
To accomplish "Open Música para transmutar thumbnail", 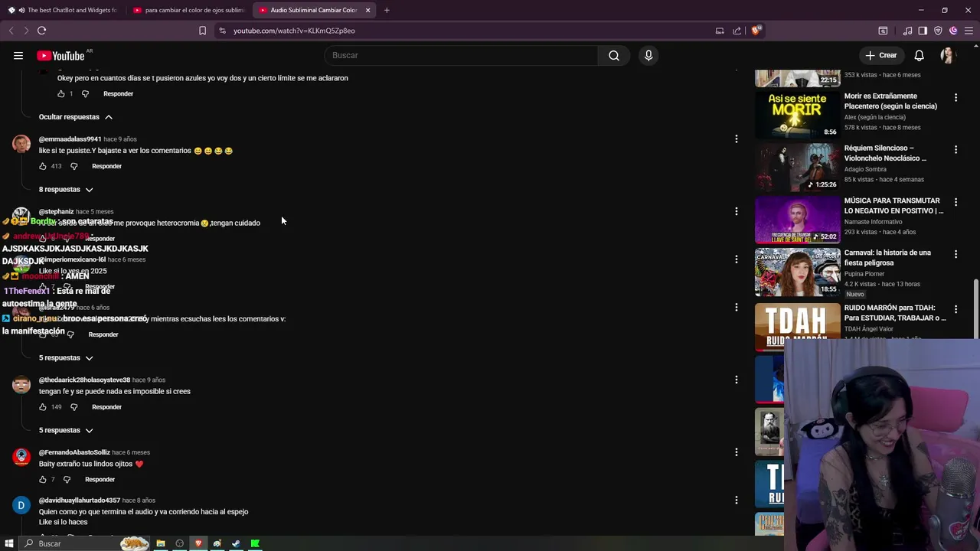I will (x=797, y=220).
